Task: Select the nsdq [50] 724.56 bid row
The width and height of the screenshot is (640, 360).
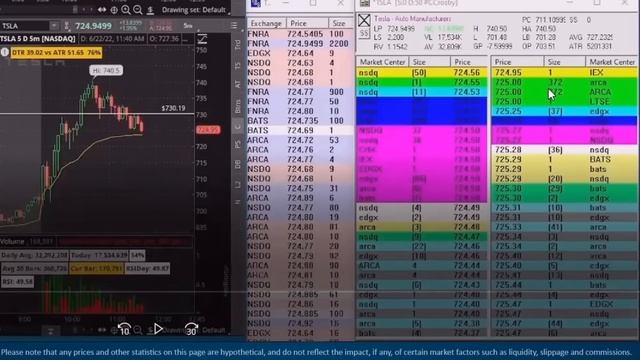Action: (x=422, y=73)
